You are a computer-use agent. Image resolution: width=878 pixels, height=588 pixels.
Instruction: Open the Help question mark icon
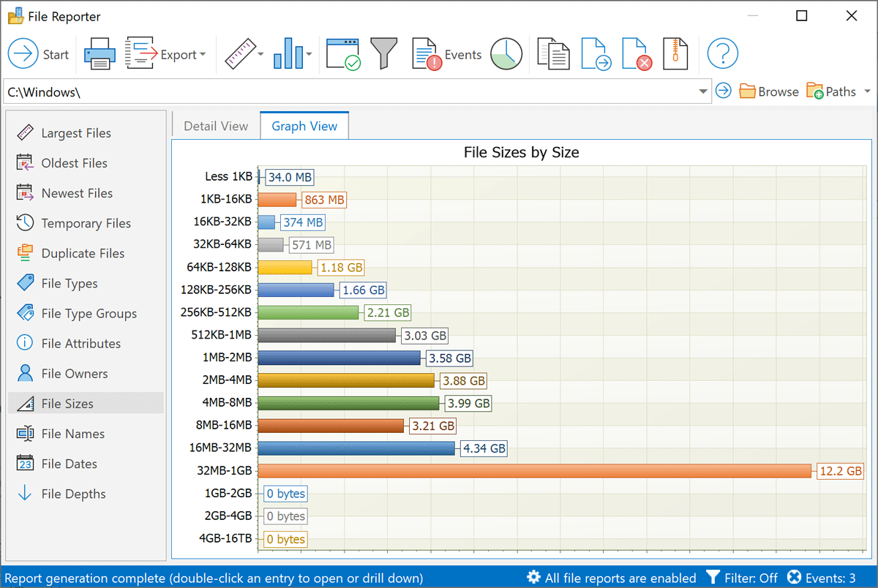click(x=722, y=54)
